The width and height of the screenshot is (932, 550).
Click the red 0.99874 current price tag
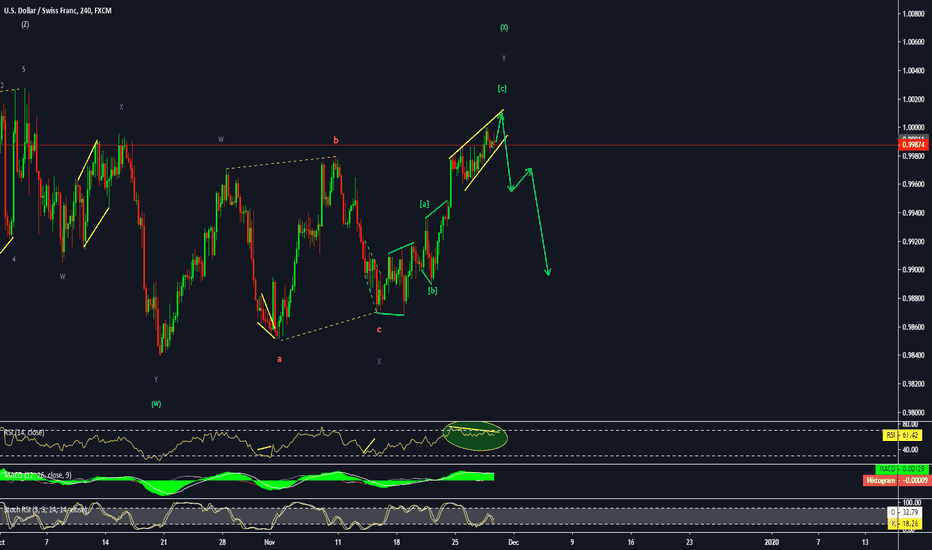pyautogui.click(x=913, y=146)
